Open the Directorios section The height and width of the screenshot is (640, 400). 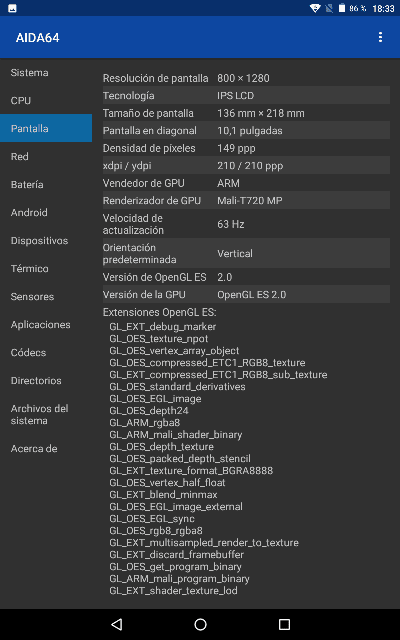[x=46, y=380]
